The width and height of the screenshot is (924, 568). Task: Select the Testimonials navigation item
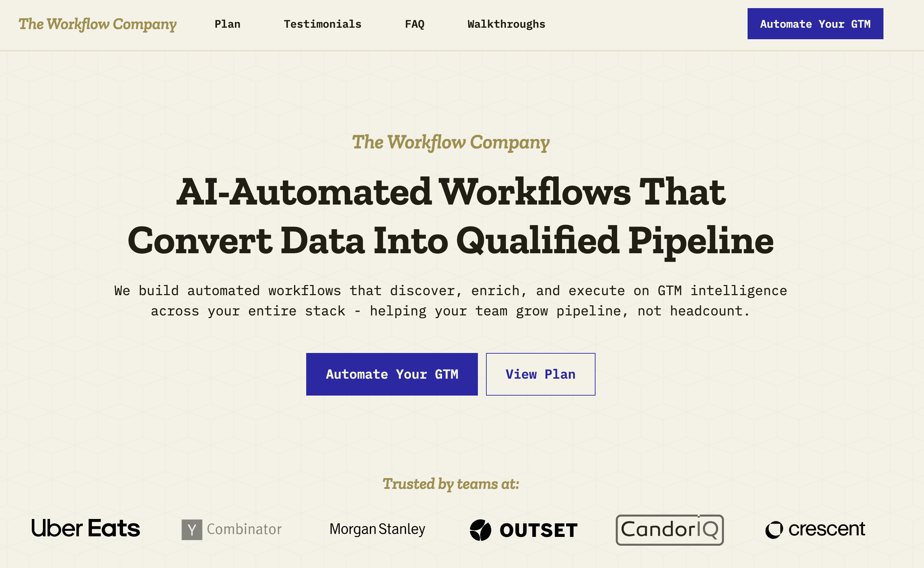pos(322,24)
